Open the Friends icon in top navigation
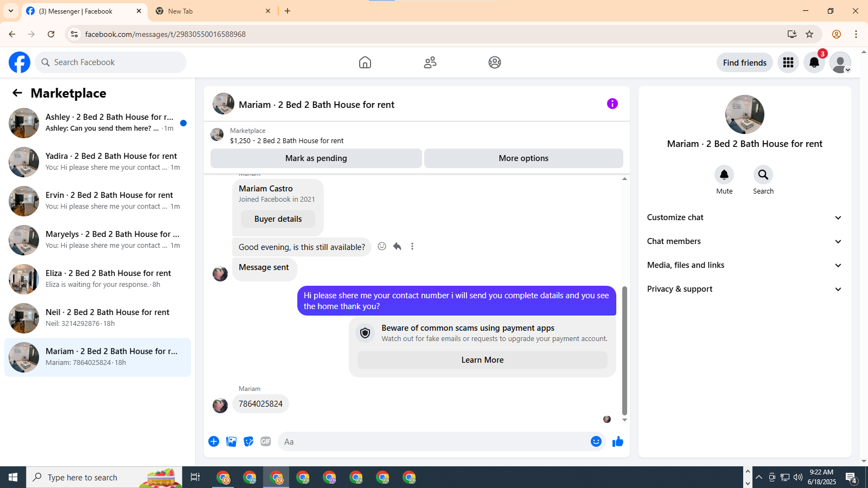This screenshot has height=488, width=868. (x=430, y=62)
